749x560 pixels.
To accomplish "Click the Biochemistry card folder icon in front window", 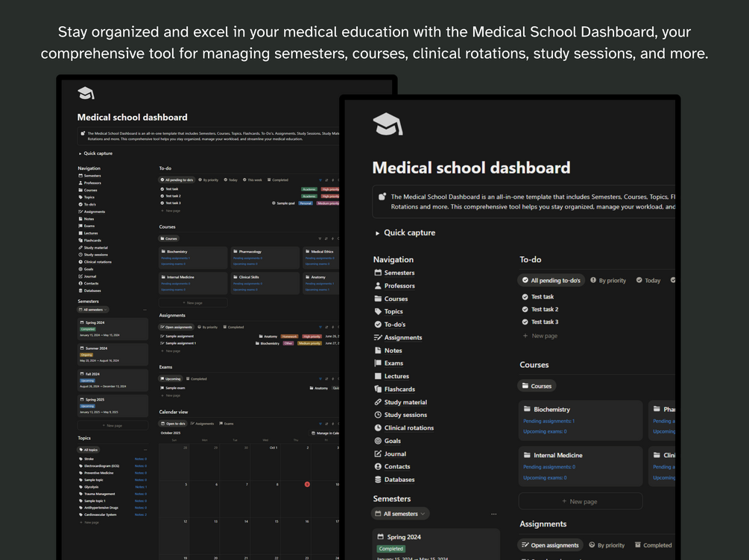I will pos(528,409).
